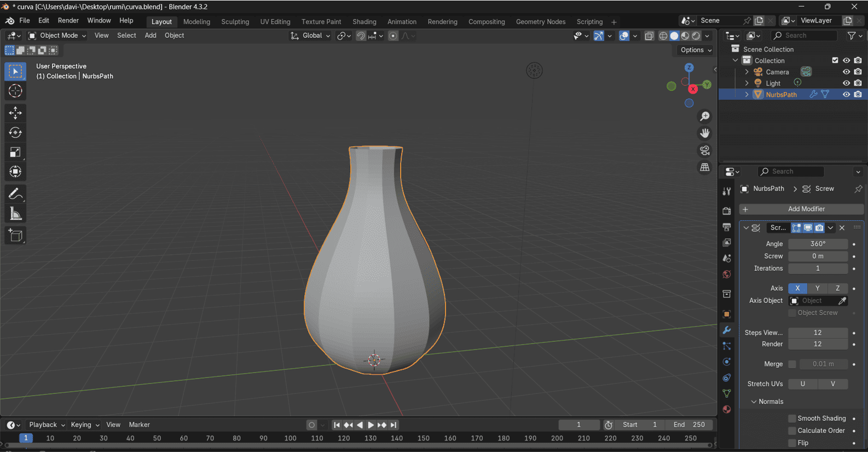Toggle Stretch UVs V button
The width and height of the screenshot is (868, 452).
[833, 384]
